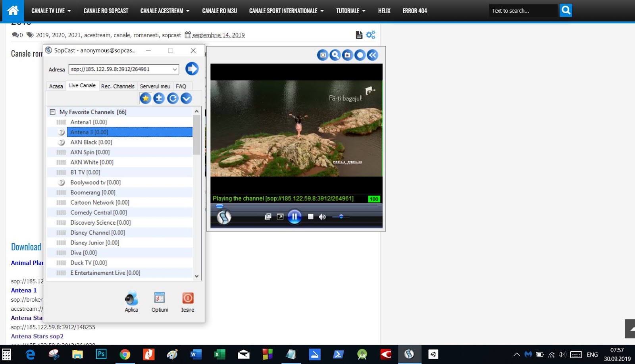
Task: Click the channel list scroll-up arrow
Action: pos(196,112)
